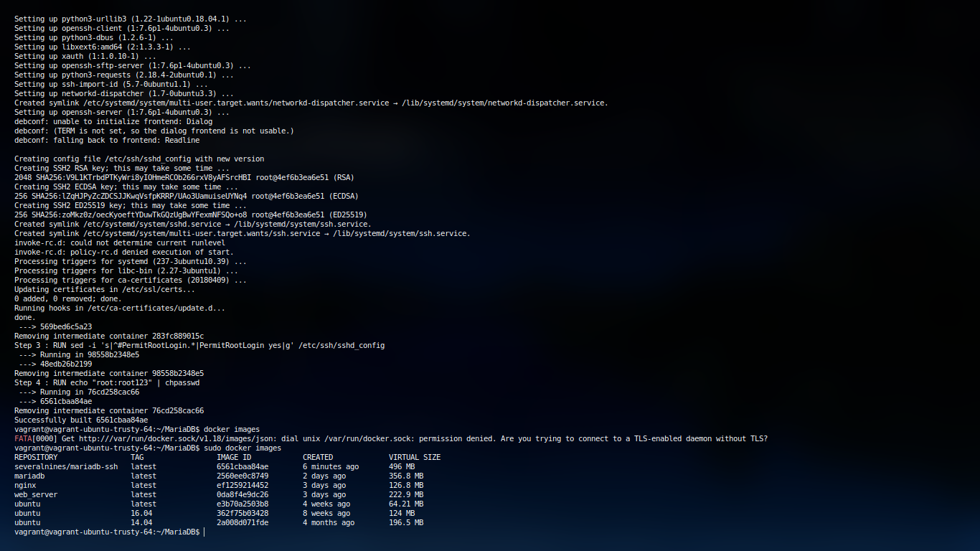Click 'Running hooks in /etc/ca-certificates/update.d' line
The width and height of the screenshot is (980, 551).
pyautogui.click(x=120, y=309)
